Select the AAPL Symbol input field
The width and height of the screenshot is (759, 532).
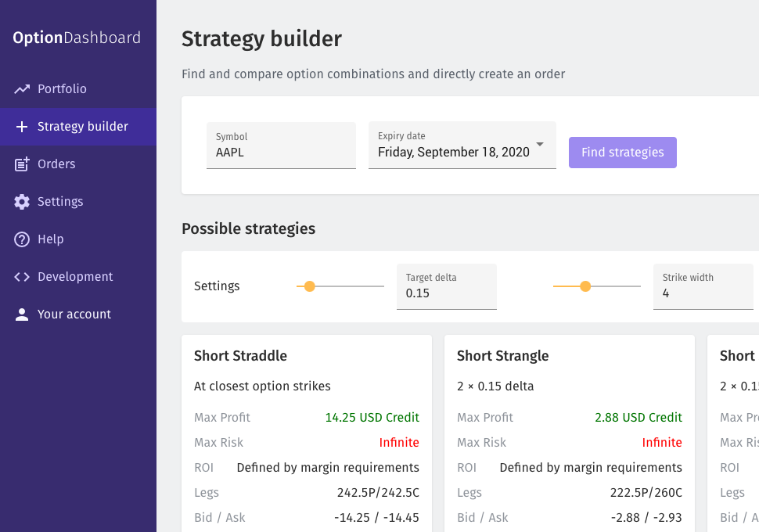[281, 151]
